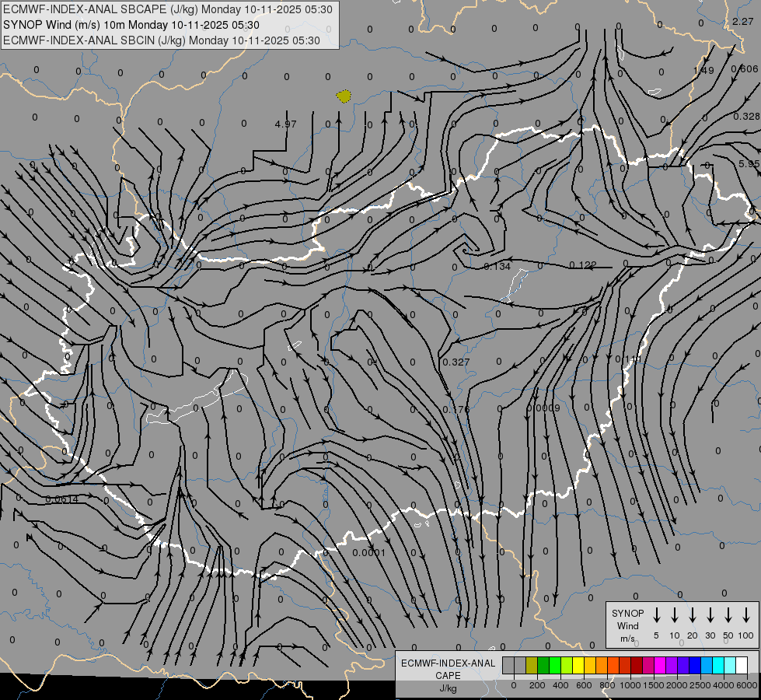The width and height of the screenshot is (761, 700).
Task: Click the 2.27 value on the map
Action: point(742,21)
